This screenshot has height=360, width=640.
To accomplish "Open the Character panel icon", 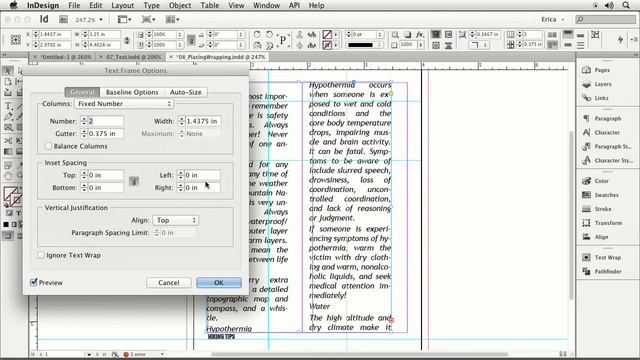I will (x=587, y=132).
